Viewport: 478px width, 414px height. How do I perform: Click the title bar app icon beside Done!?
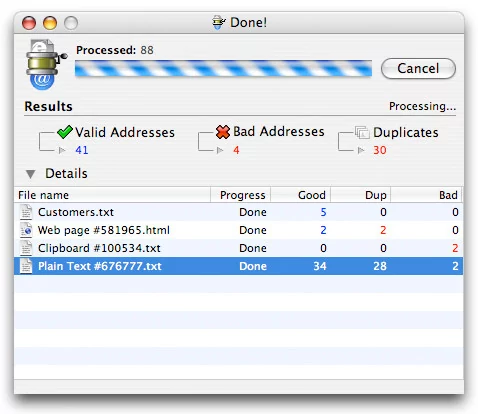(219, 23)
